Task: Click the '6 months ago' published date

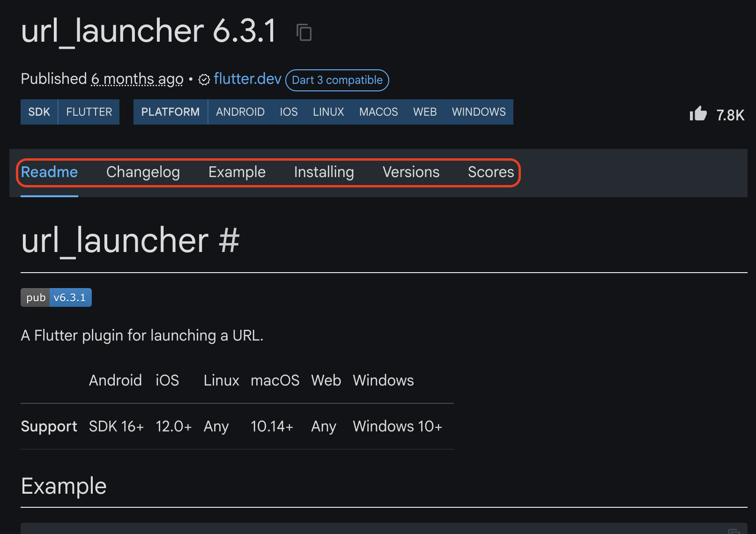Action: (137, 79)
